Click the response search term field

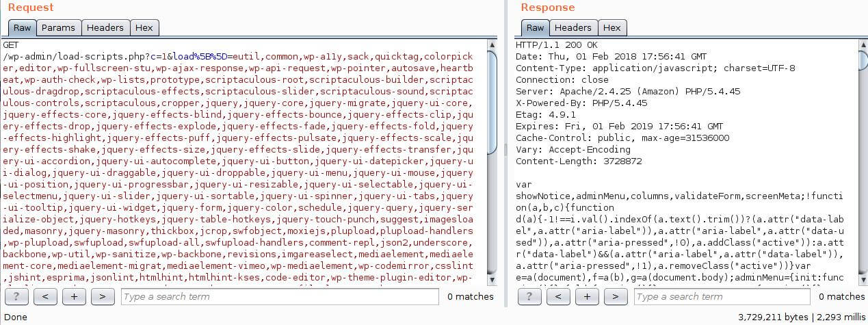723,296
